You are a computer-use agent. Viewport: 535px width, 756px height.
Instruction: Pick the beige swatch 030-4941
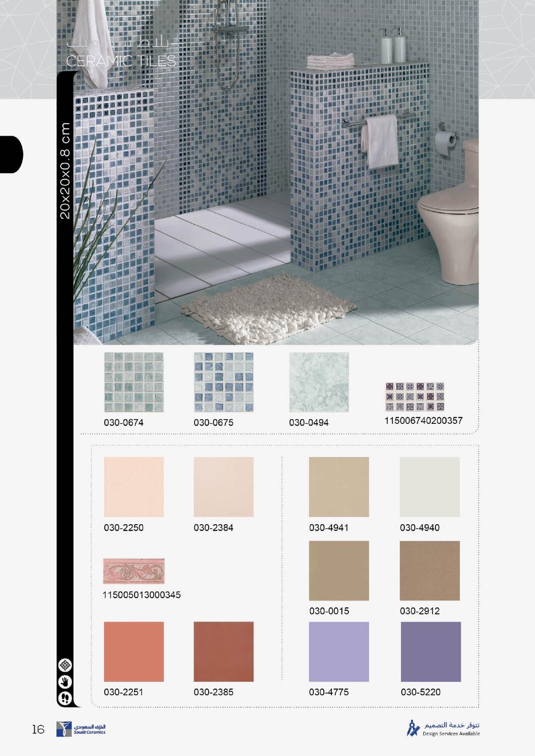(339, 487)
